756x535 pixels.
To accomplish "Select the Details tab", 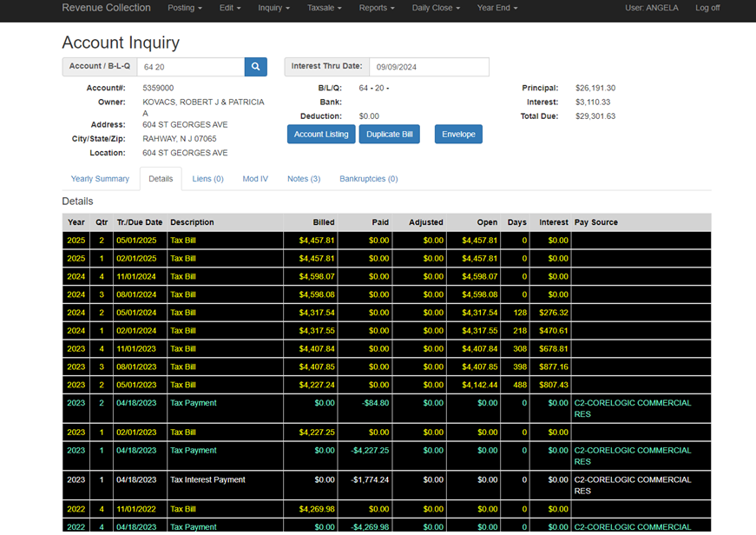I will coord(161,179).
